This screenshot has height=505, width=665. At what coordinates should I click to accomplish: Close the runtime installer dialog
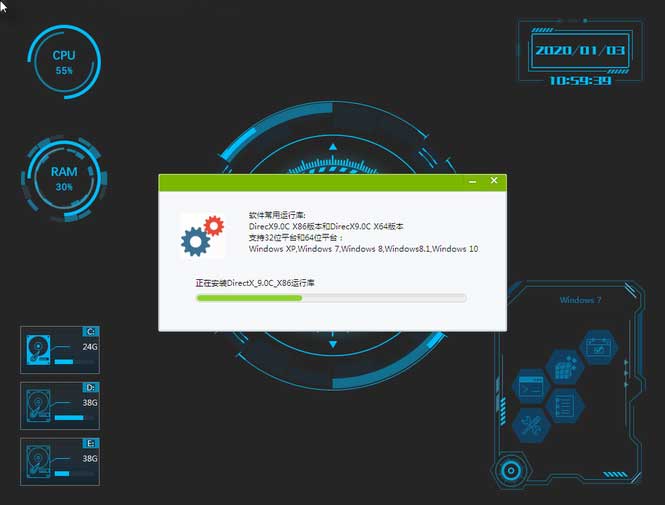(493, 182)
